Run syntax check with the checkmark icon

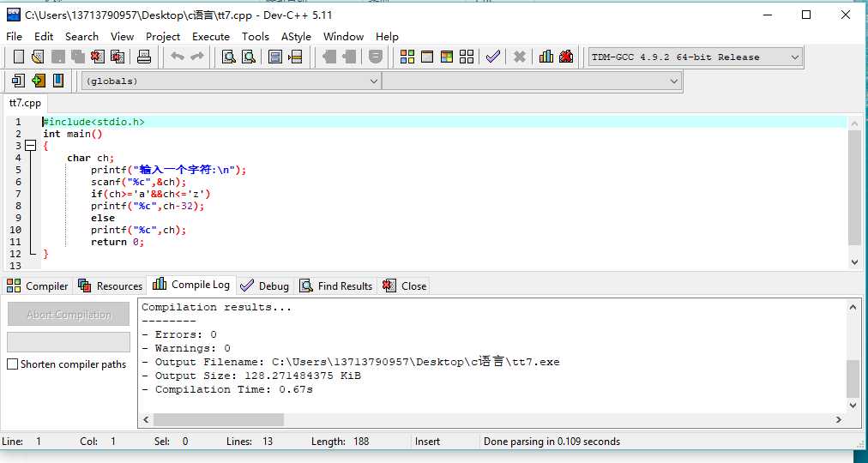click(x=492, y=57)
